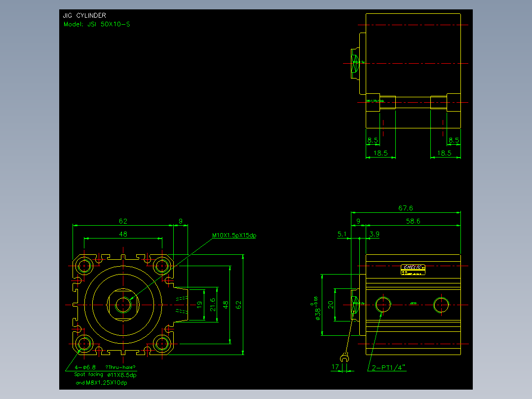Select the "Spot facing ø11X8.5dp" note
This screenshot has height=399, width=532.
point(105,375)
